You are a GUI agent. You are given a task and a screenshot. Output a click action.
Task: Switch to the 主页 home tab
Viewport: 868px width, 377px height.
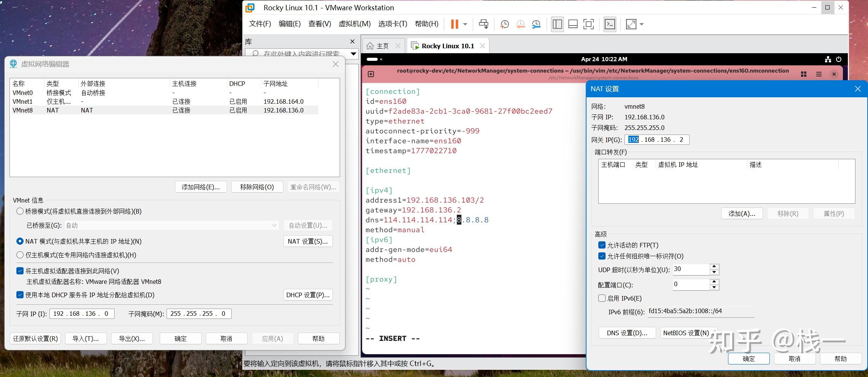click(x=383, y=46)
